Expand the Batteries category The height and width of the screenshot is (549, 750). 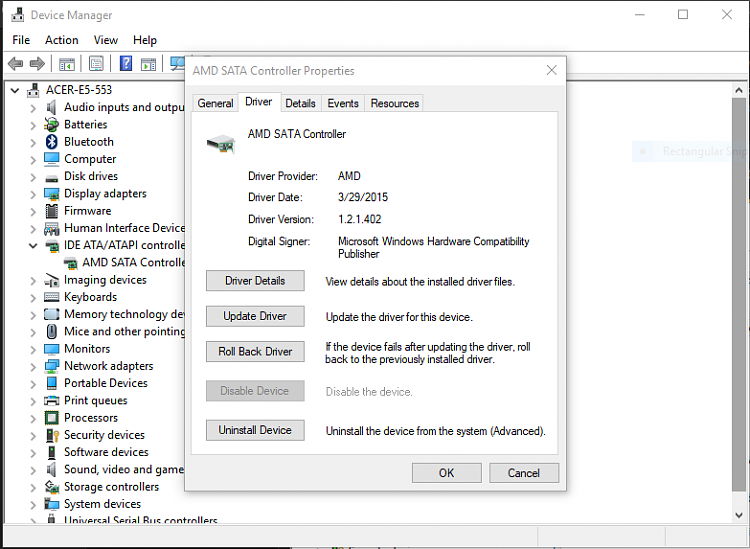click(33, 125)
